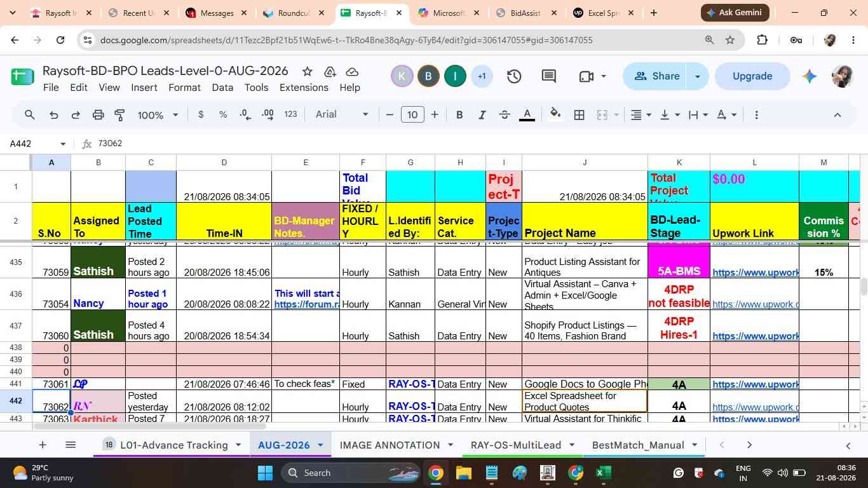
Task: Switch to the IMAGE ANNOTATION sheet tab
Action: 390,445
